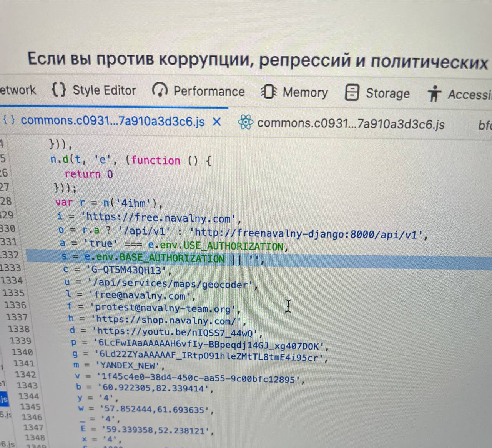Click the Accessibility person icon

pos(434,94)
